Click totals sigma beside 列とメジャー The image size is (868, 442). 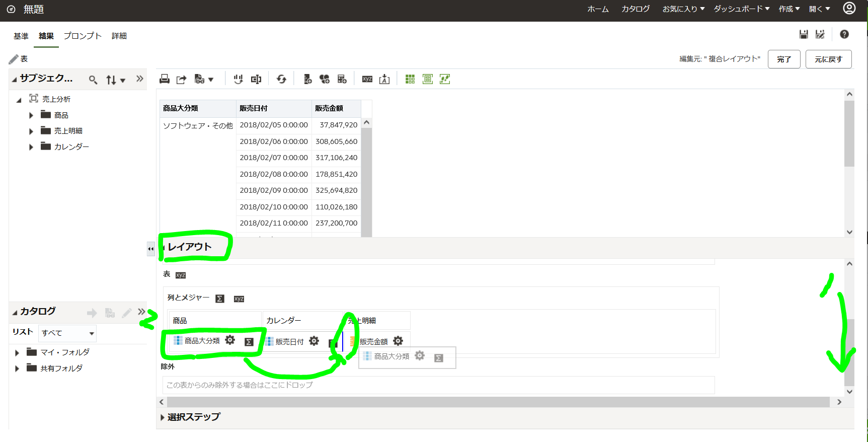[220, 299]
